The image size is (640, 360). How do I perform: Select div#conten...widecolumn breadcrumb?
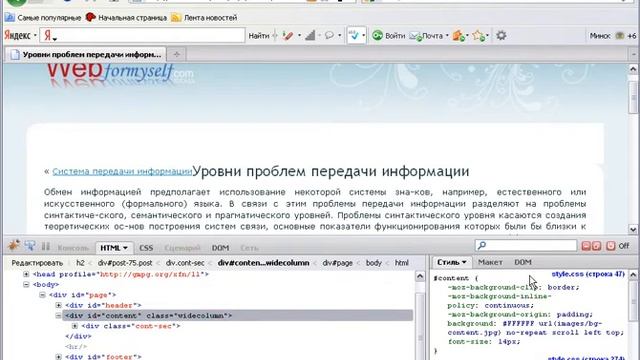point(263,263)
